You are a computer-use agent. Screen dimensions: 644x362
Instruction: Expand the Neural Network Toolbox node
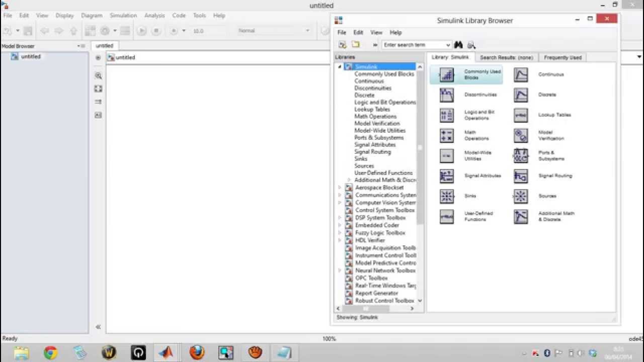(x=340, y=270)
